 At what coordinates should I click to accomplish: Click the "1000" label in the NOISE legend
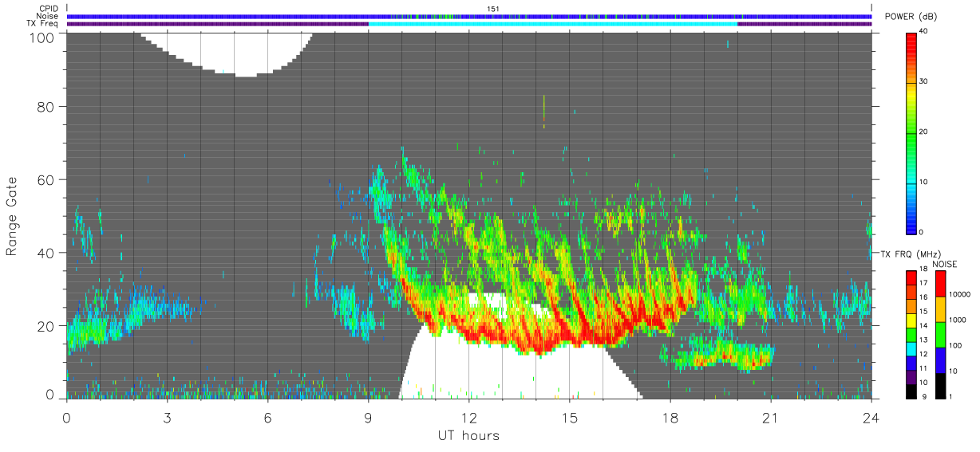(958, 320)
